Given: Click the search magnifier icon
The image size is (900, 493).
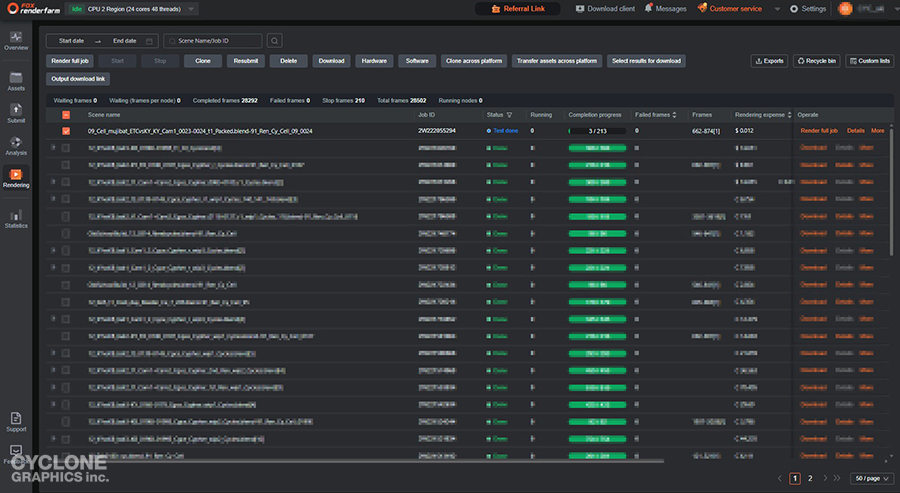Looking at the screenshot, I should tap(274, 41).
